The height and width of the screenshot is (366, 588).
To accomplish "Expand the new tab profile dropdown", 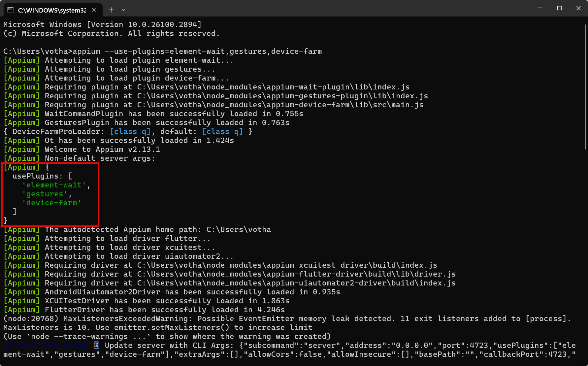I will [123, 10].
